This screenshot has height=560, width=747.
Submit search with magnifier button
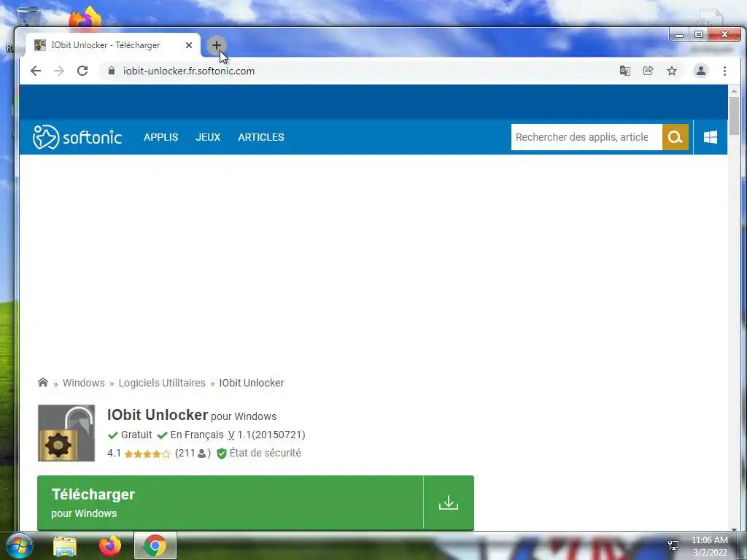point(676,137)
